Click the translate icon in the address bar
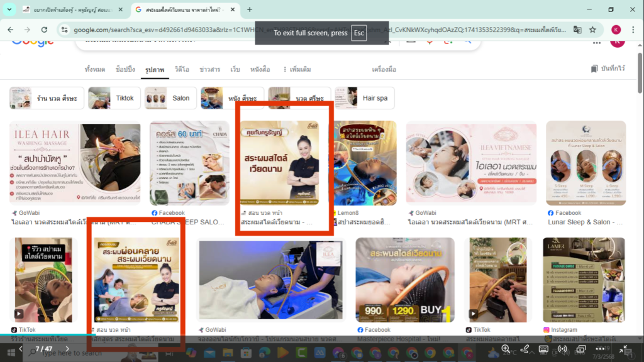Viewport: 644px width, 362px height. [579, 29]
